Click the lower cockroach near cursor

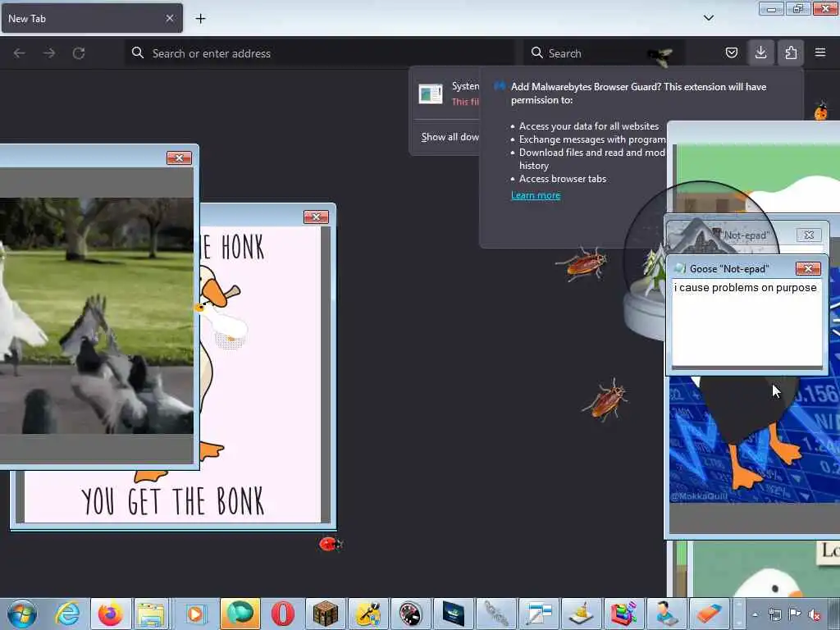[x=606, y=399]
